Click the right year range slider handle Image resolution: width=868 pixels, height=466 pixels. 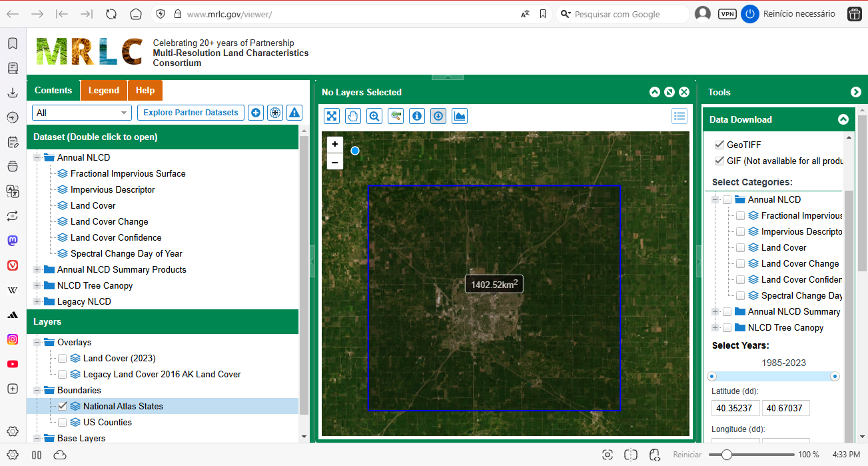pyautogui.click(x=835, y=377)
